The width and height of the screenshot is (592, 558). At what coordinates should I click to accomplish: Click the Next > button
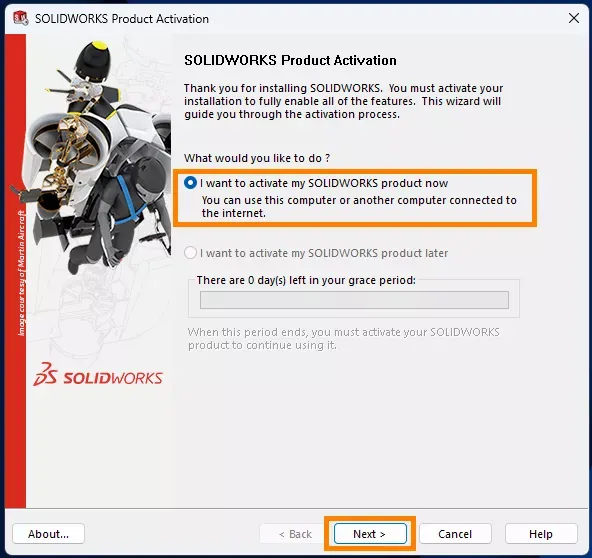(x=370, y=533)
